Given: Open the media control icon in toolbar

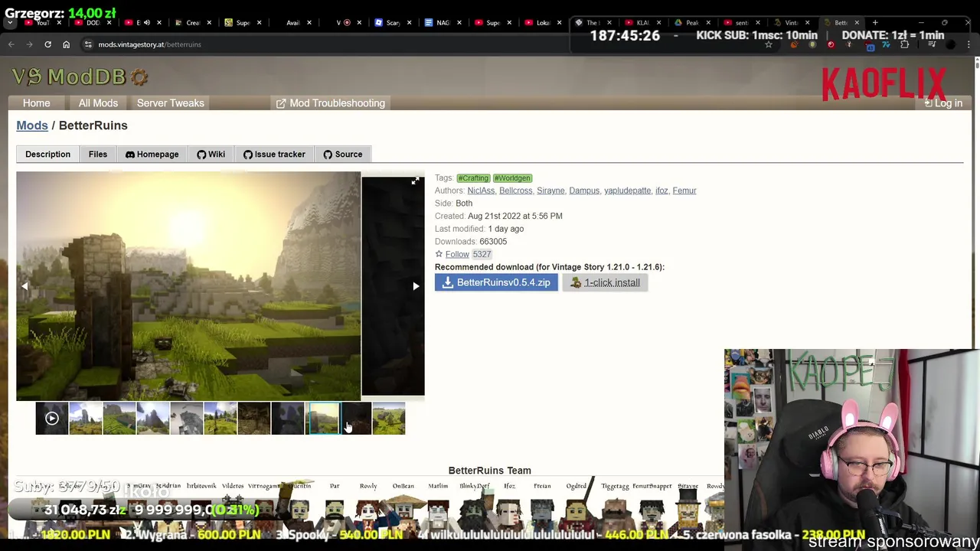Looking at the screenshot, I should pyautogui.click(x=932, y=44).
